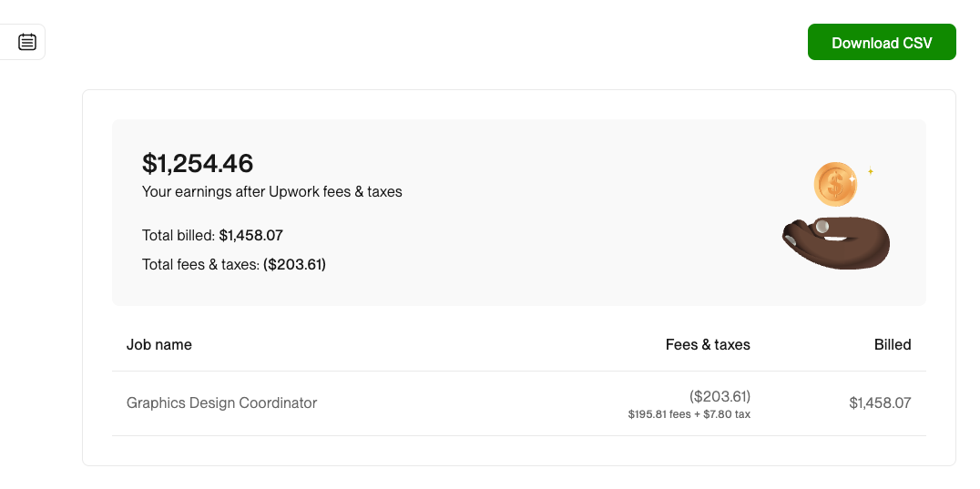The height and width of the screenshot is (489, 980).
Task: Click the gold dollar coin illustration
Action: click(834, 185)
